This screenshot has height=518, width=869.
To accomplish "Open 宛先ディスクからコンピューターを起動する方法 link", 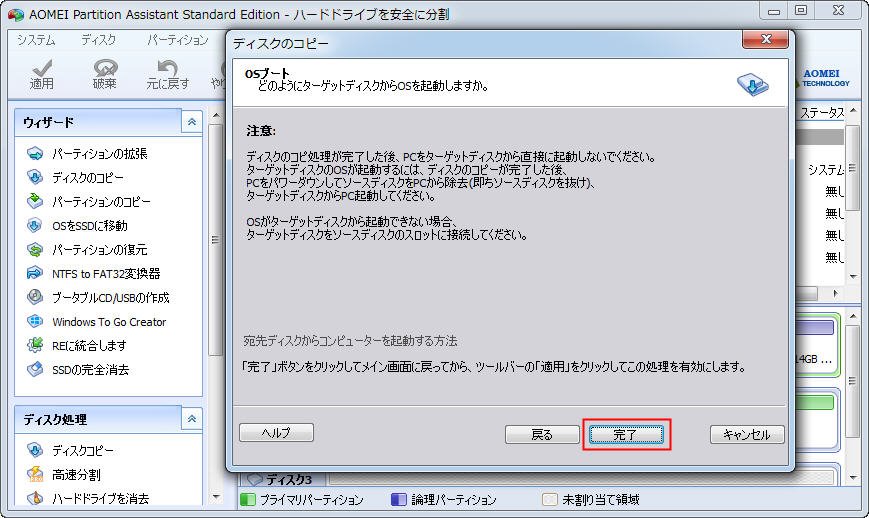I will click(x=350, y=341).
